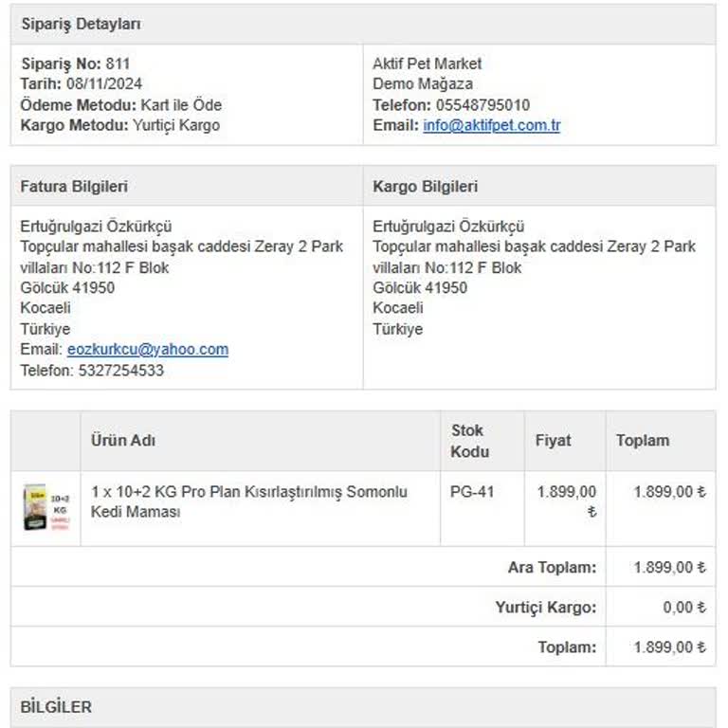The image size is (728, 728).
Task: Click the Ödeme Metodu Kart ile Öde line
Action: click(121, 104)
